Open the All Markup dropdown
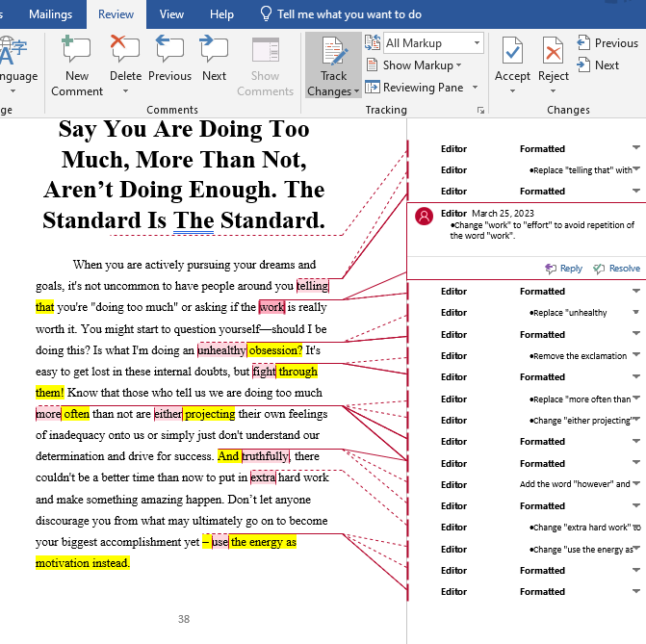Screen dimensions: 646x644 (432, 43)
